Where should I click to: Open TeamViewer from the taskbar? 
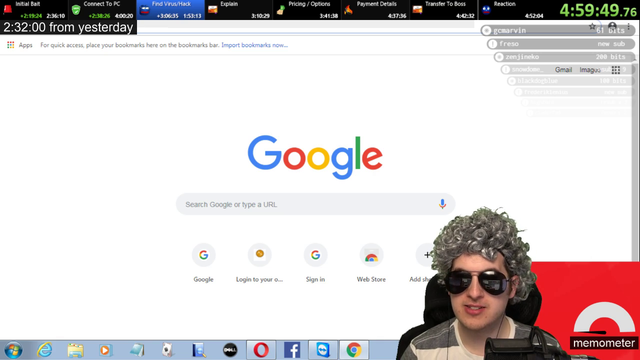323,350
